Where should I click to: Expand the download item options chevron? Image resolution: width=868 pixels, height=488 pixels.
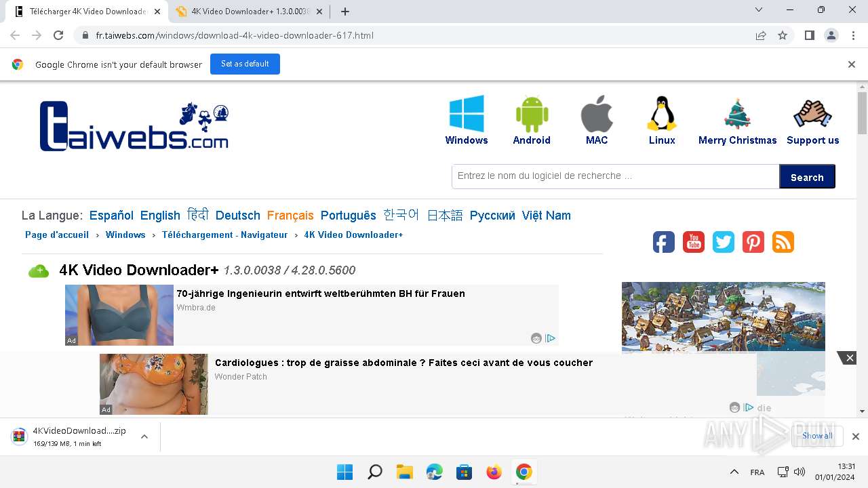[144, 436]
